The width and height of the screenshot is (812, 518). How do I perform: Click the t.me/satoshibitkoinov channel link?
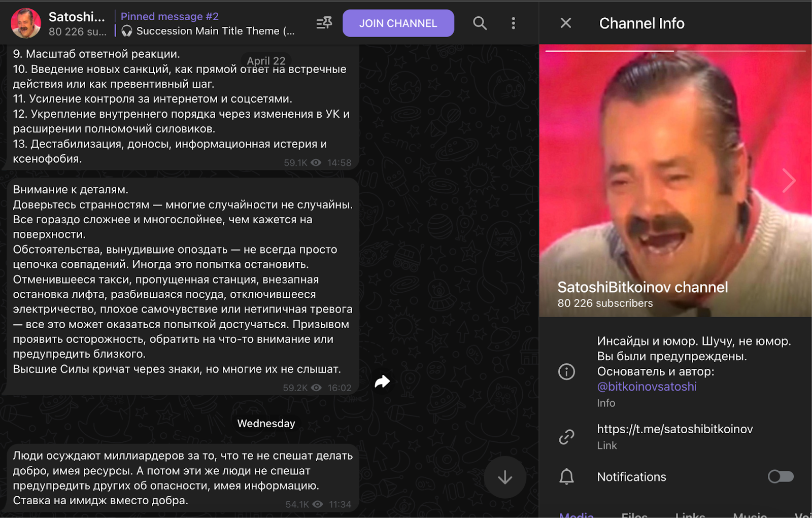coord(674,429)
